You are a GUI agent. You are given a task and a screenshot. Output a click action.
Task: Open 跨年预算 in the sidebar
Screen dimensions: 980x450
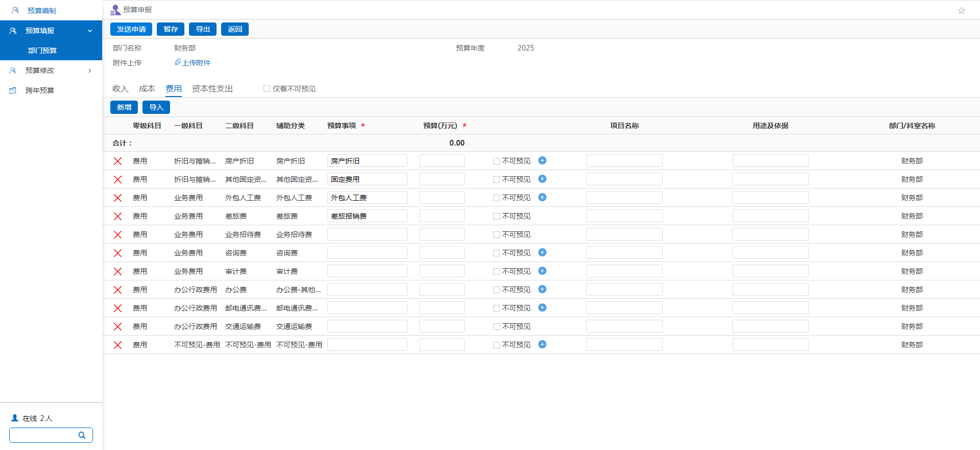40,90
